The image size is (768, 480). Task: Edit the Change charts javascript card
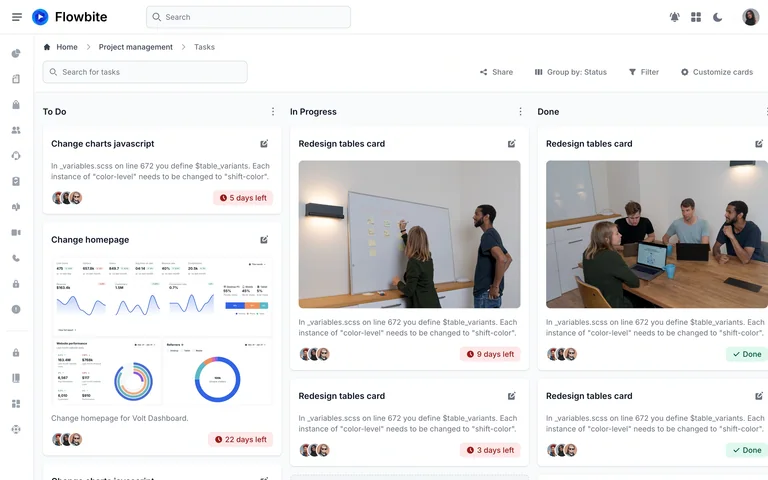pyautogui.click(x=264, y=144)
